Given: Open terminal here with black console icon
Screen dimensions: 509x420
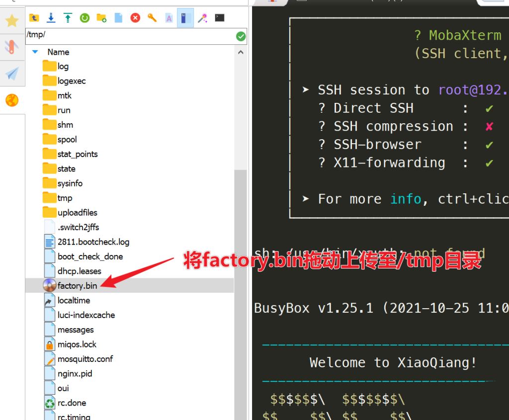Looking at the screenshot, I should [x=220, y=17].
